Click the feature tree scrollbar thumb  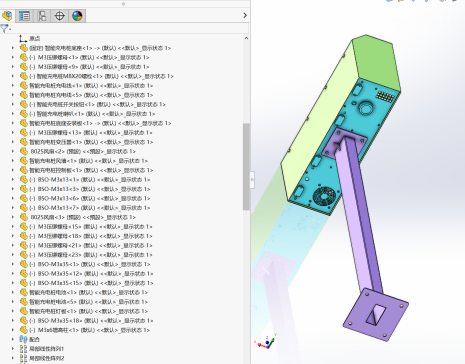246,167
